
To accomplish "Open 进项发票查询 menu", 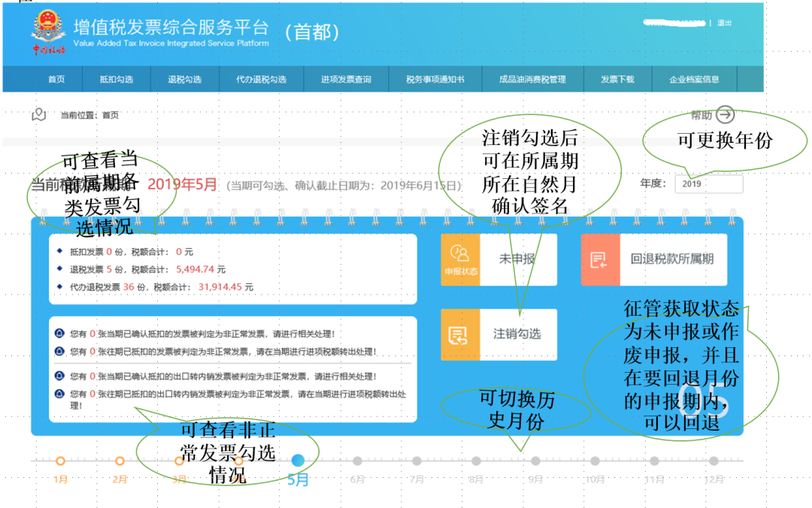I will (x=346, y=79).
